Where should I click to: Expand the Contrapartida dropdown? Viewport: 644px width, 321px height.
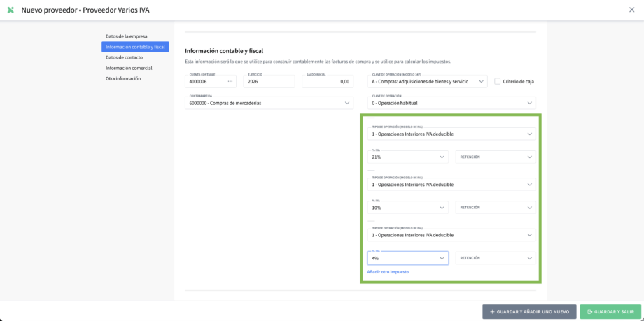tap(269, 103)
